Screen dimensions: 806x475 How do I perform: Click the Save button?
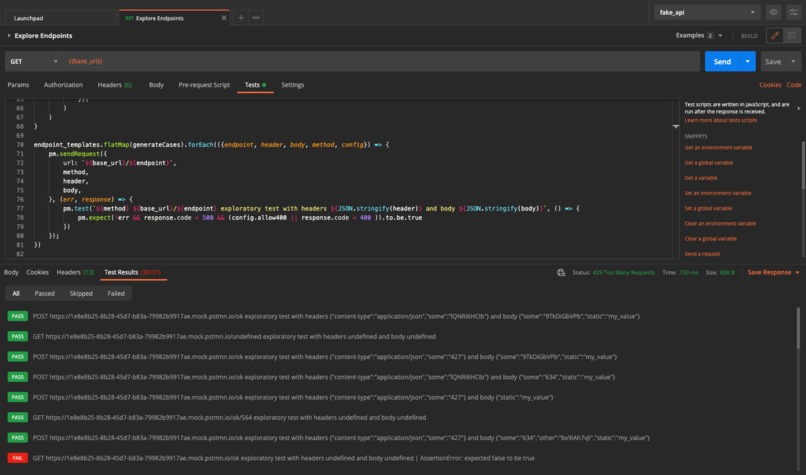tap(773, 61)
